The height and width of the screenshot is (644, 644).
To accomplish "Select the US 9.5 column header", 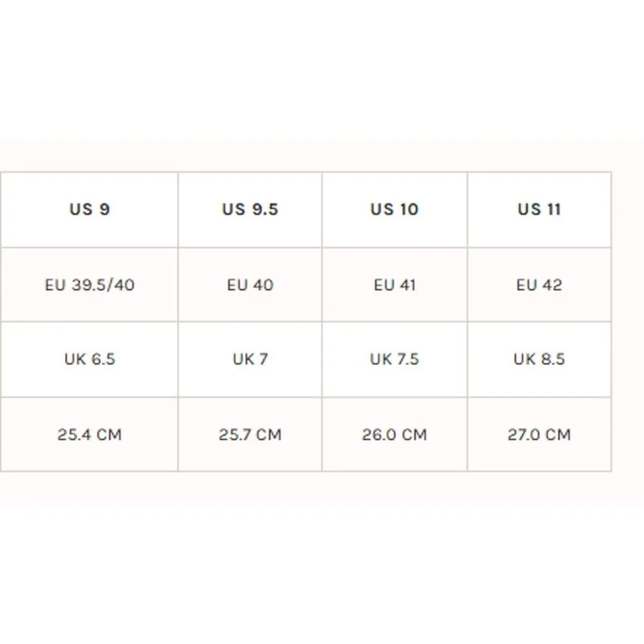I will coord(250,209).
